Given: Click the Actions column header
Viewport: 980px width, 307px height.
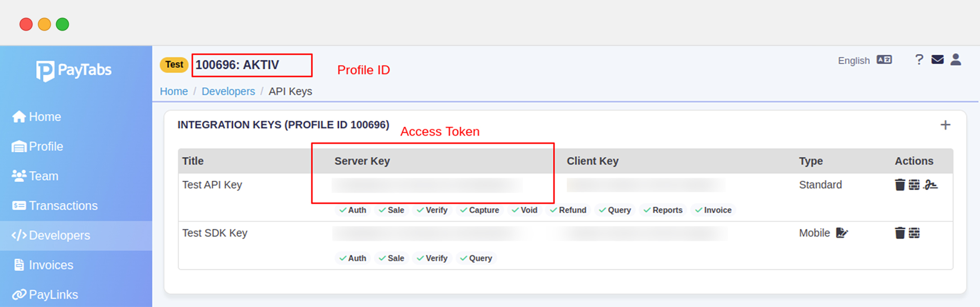Looking at the screenshot, I should [914, 161].
